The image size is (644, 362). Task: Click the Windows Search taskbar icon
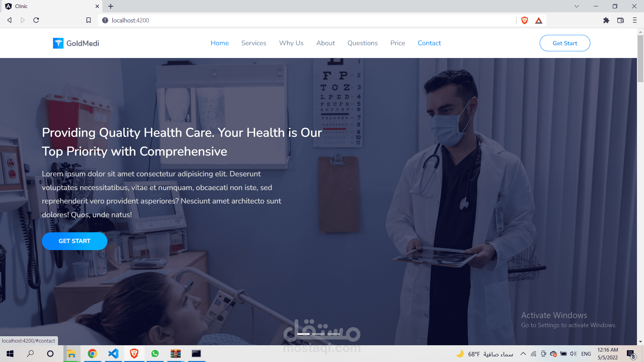pyautogui.click(x=30, y=354)
